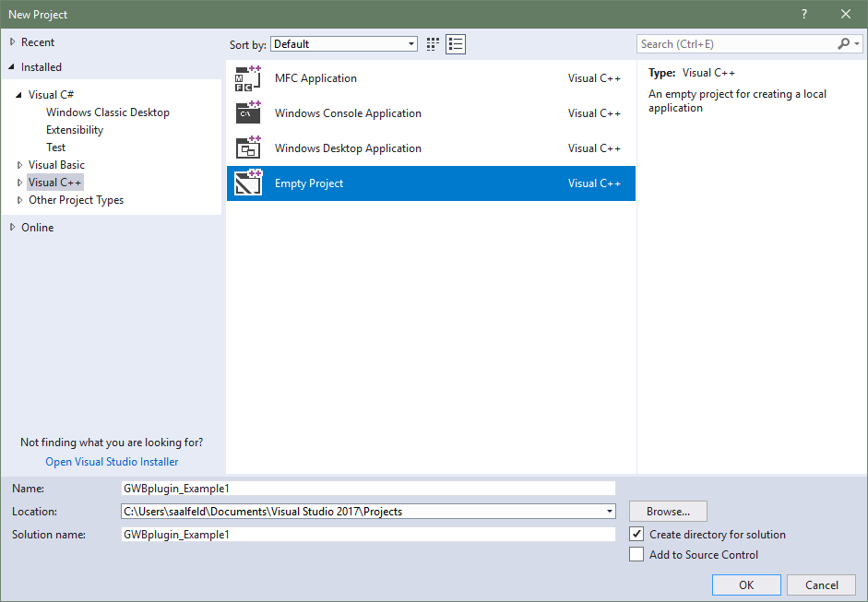Click the search magnifier icon

(x=844, y=43)
